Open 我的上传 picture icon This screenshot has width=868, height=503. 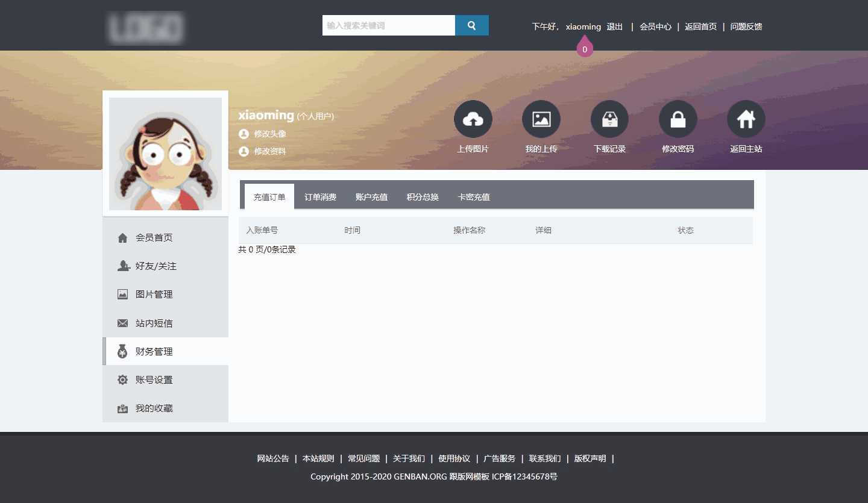coord(541,119)
